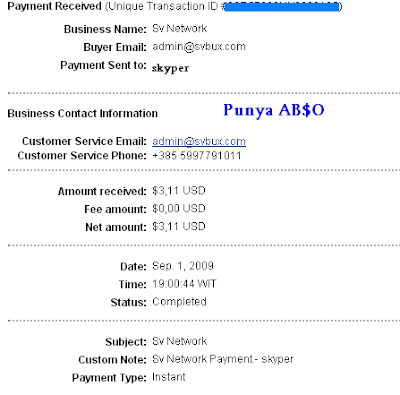Click the Status value Completed
The width and height of the screenshot is (400, 395).
coord(179,302)
